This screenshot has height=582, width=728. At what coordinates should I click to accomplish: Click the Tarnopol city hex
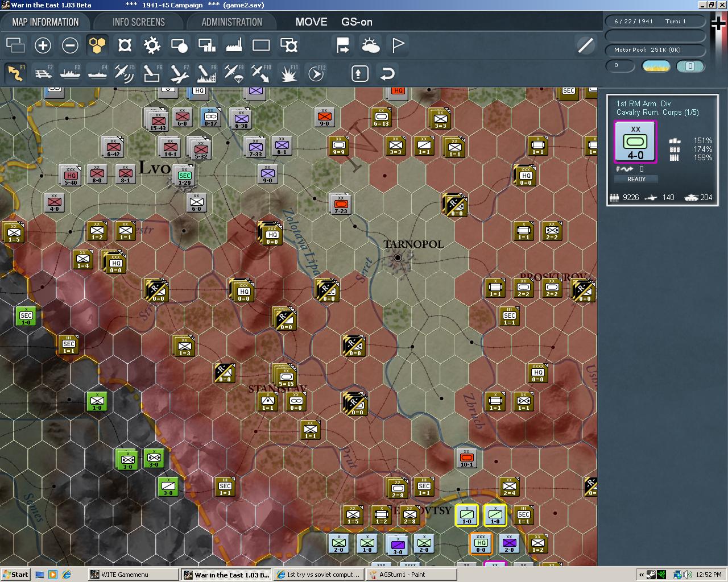click(x=398, y=258)
